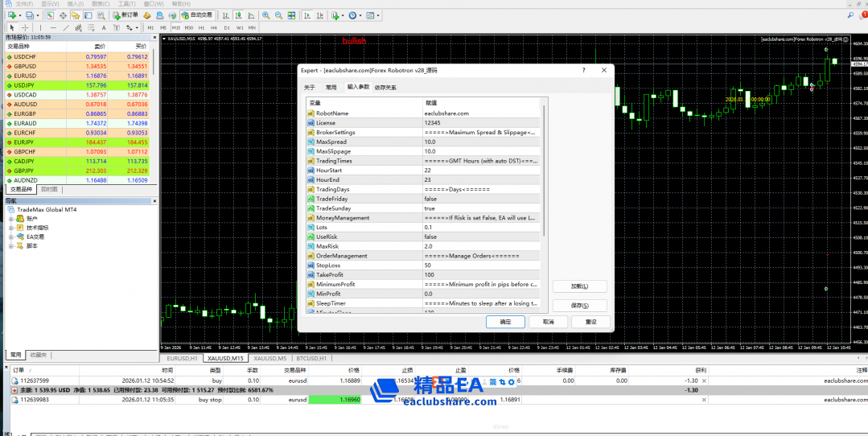Click the UseRisk value 'false'
Image resolution: width=868 pixels, height=436 pixels.
coord(430,237)
